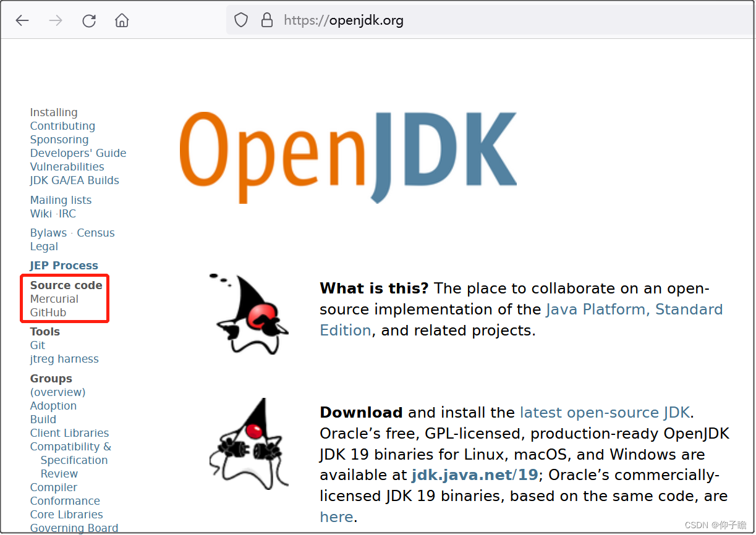Open the GitHub source code link
Screen dimensions: 756x535
click(x=48, y=313)
